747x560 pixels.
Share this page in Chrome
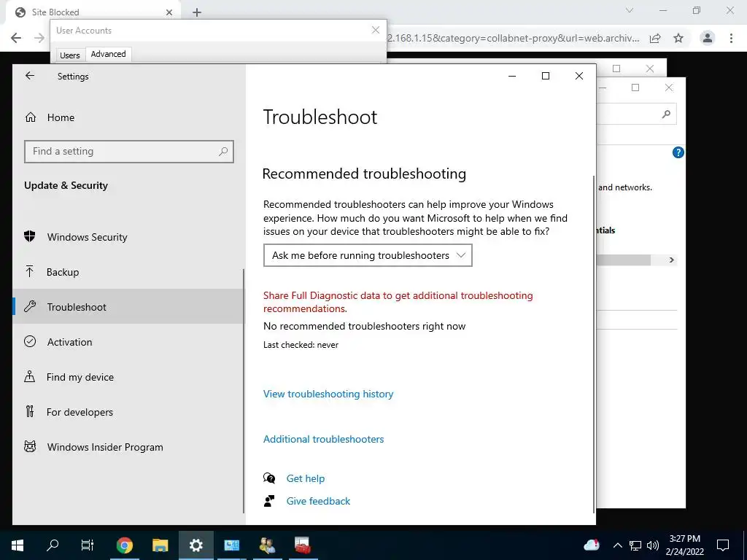coord(655,38)
